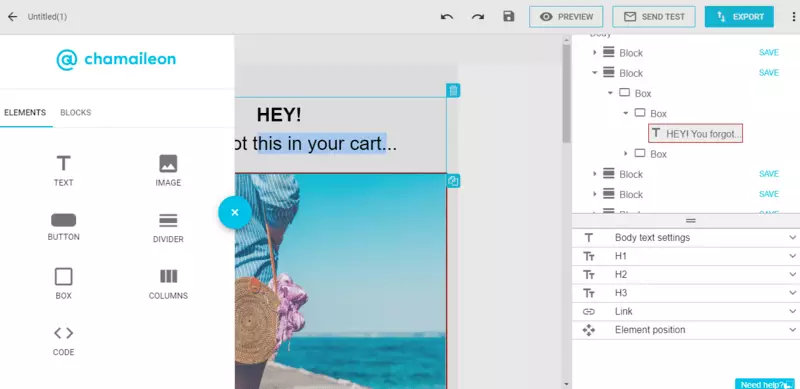This screenshot has height=389, width=800.
Task: Click the EXPORT button
Action: (739, 17)
